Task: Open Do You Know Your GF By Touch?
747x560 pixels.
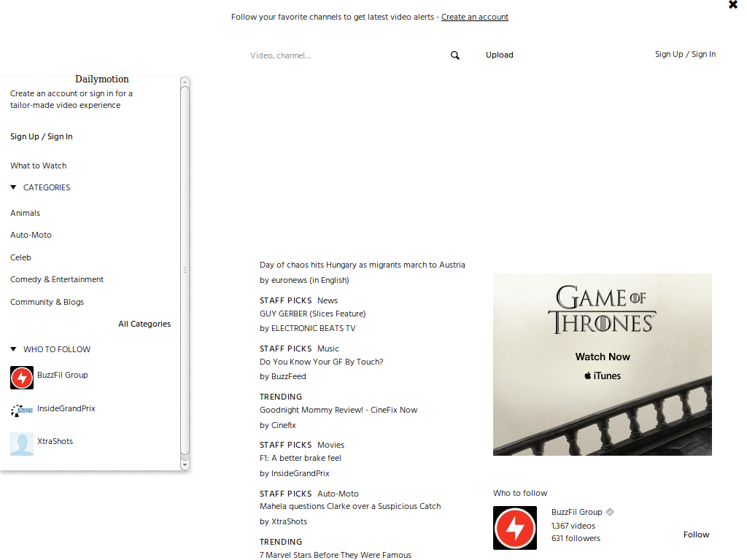Action: 322,362
